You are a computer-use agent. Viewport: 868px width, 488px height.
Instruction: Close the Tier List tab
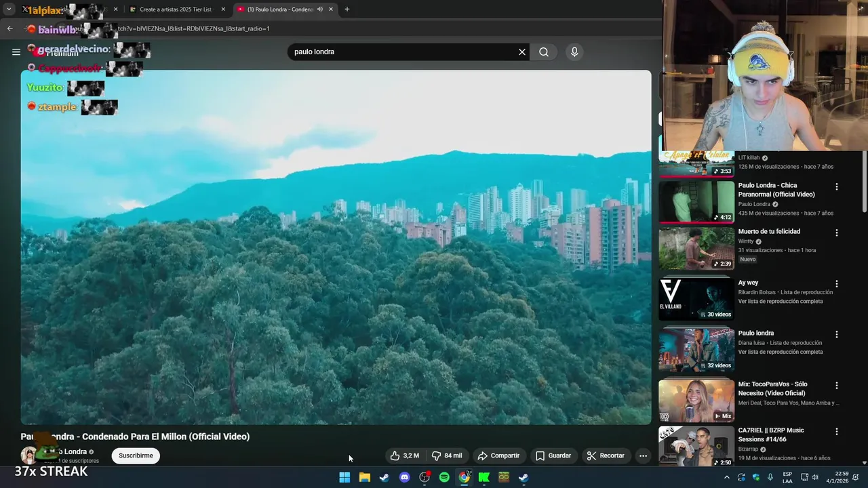(x=223, y=9)
